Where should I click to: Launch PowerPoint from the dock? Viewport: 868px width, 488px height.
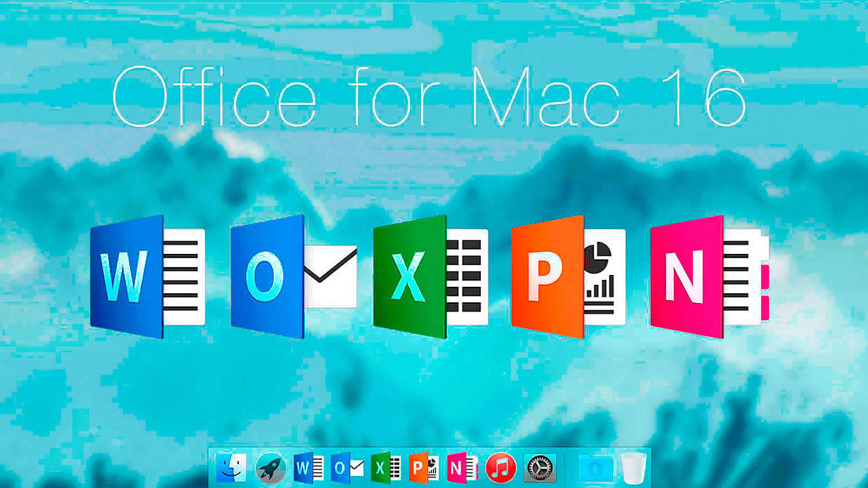(x=424, y=468)
